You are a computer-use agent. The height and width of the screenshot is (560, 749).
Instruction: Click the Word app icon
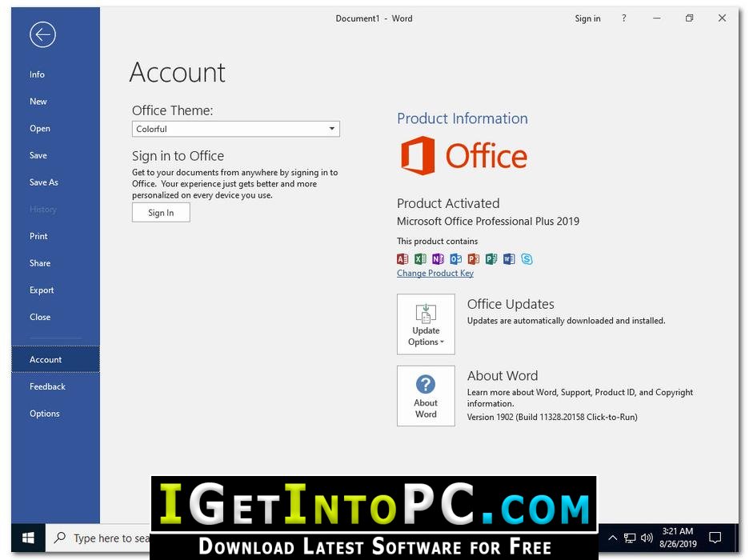point(509,258)
